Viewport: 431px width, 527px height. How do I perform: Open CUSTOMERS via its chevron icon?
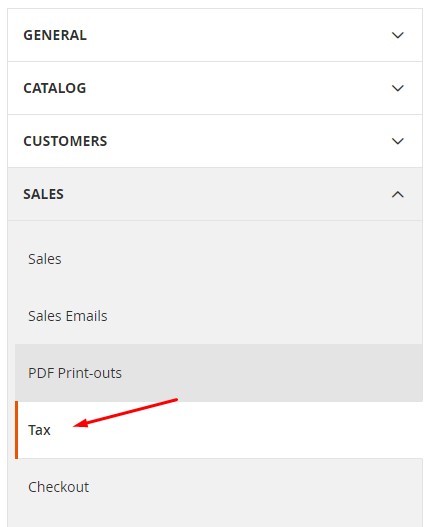click(398, 141)
